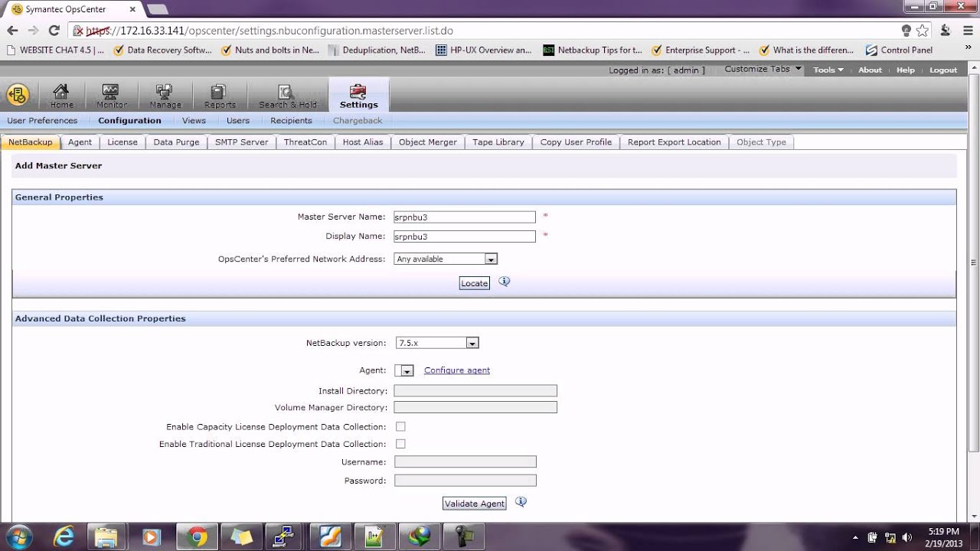Viewport: 980px width, 551px height.
Task: Switch to the Copy User Profile tab
Action: 576,142
